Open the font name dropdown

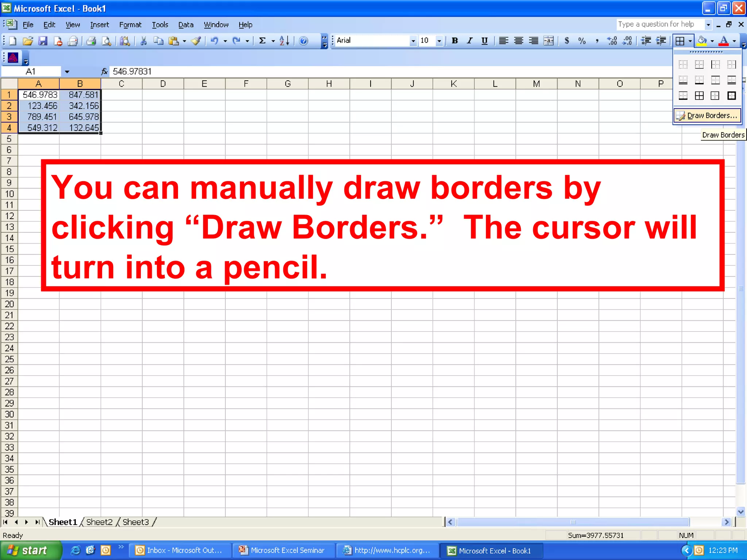pos(413,41)
